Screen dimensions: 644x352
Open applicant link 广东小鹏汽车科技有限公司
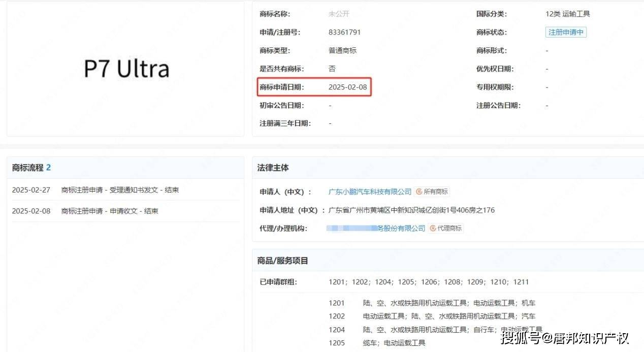370,191
